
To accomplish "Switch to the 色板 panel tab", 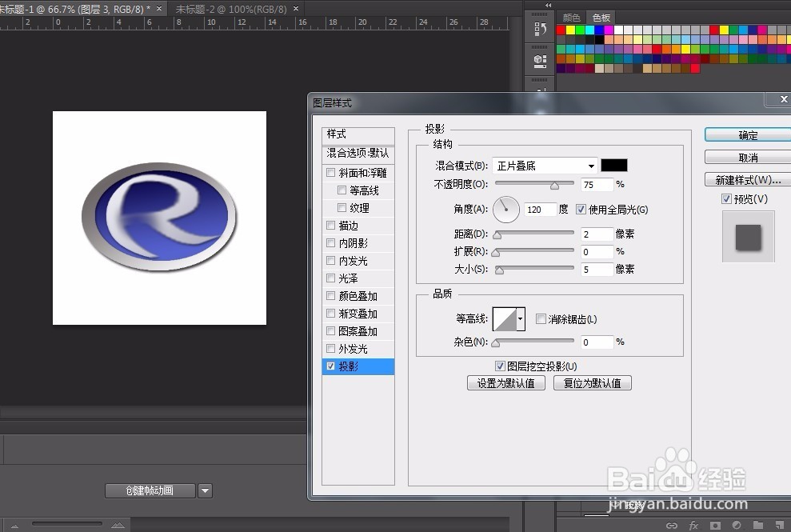I will pos(601,18).
